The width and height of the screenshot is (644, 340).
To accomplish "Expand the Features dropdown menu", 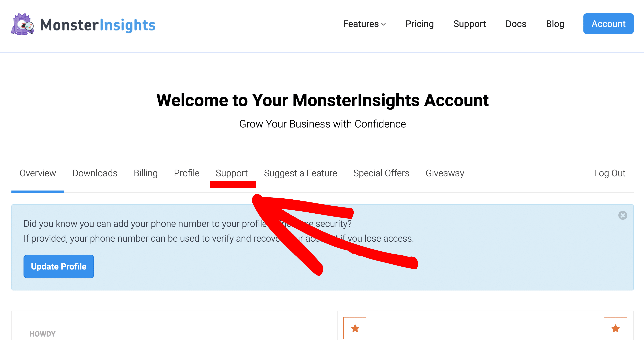I will [x=364, y=24].
